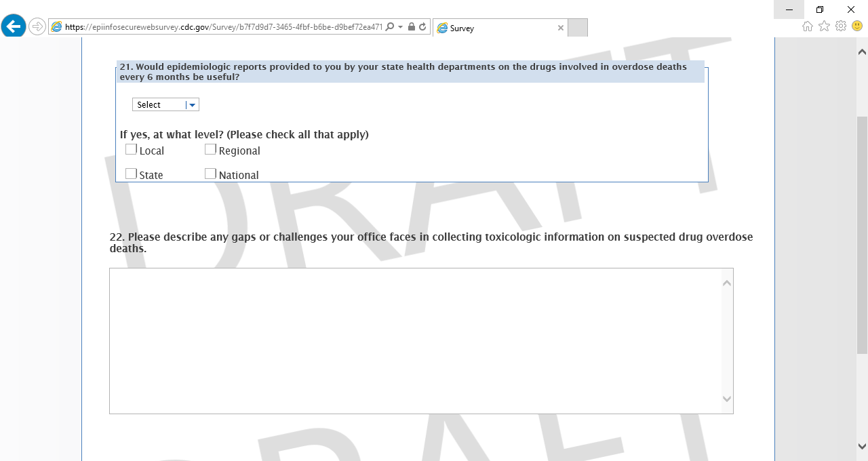Check the State level checkbox
The height and width of the screenshot is (461, 868).
(x=131, y=174)
